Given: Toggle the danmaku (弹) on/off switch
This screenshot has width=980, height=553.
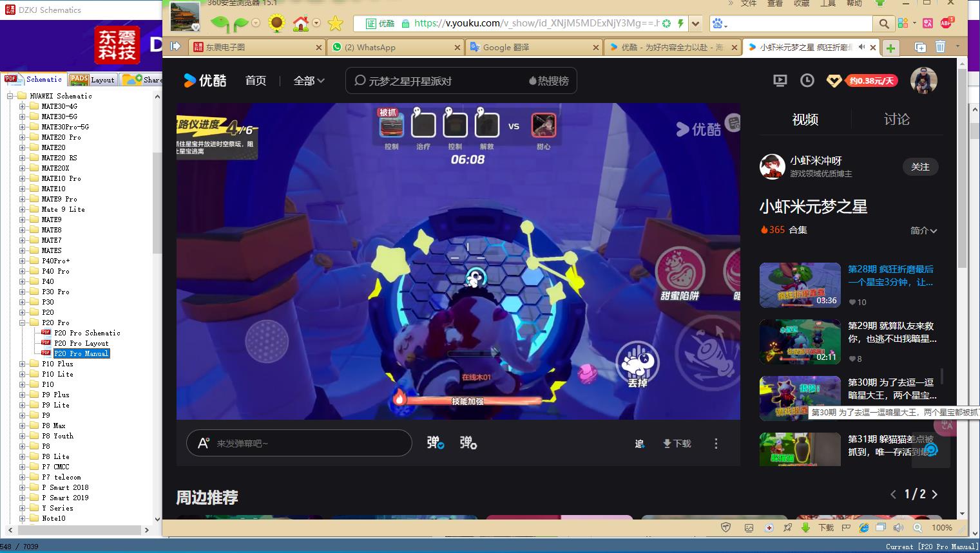Looking at the screenshot, I should 436,443.
